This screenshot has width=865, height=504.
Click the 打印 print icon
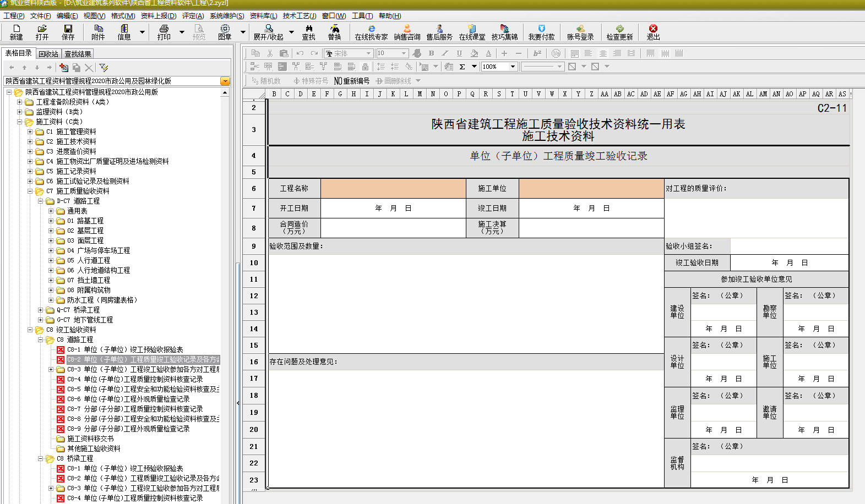(x=164, y=32)
